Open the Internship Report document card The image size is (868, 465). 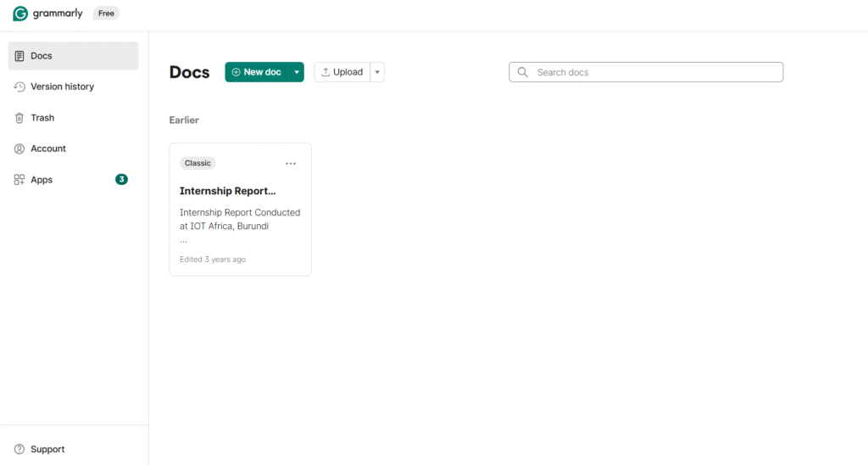pyautogui.click(x=240, y=210)
